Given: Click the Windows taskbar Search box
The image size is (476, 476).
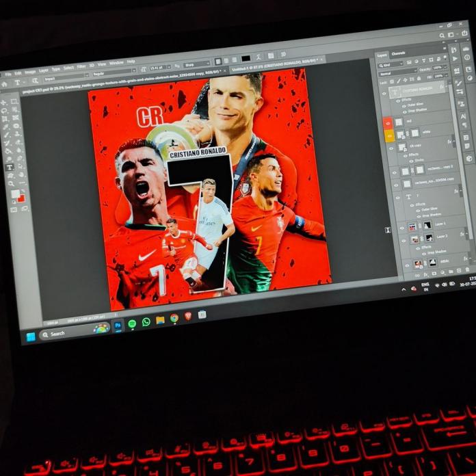Looking at the screenshot, I should pyautogui.click(x=74, y=332).
